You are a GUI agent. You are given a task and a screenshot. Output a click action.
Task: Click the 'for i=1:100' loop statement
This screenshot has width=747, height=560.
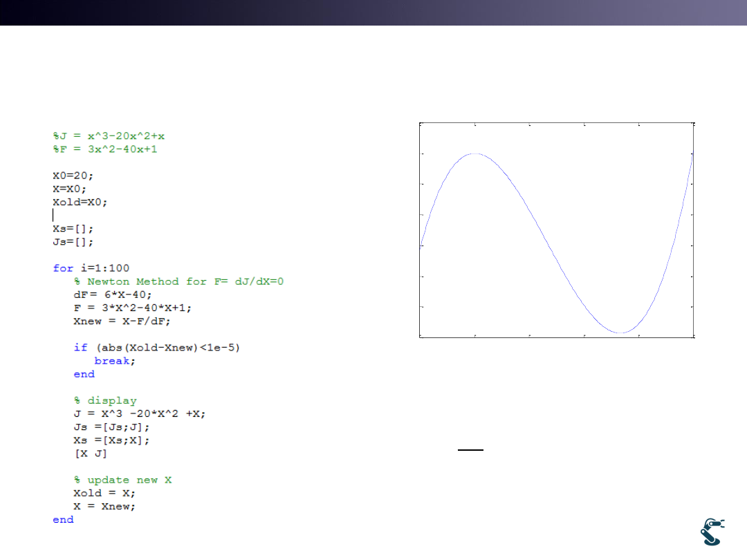(x=91, y=268)
